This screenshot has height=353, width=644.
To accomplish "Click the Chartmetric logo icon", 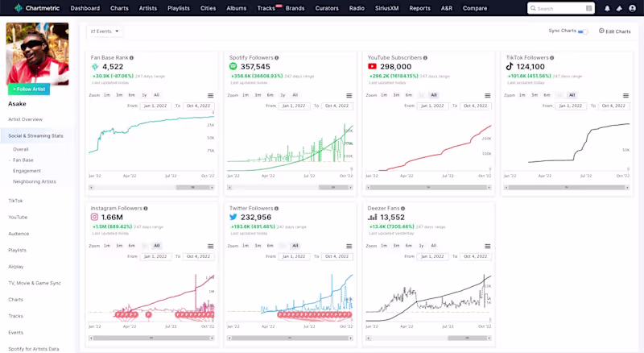I will [18, 8].
